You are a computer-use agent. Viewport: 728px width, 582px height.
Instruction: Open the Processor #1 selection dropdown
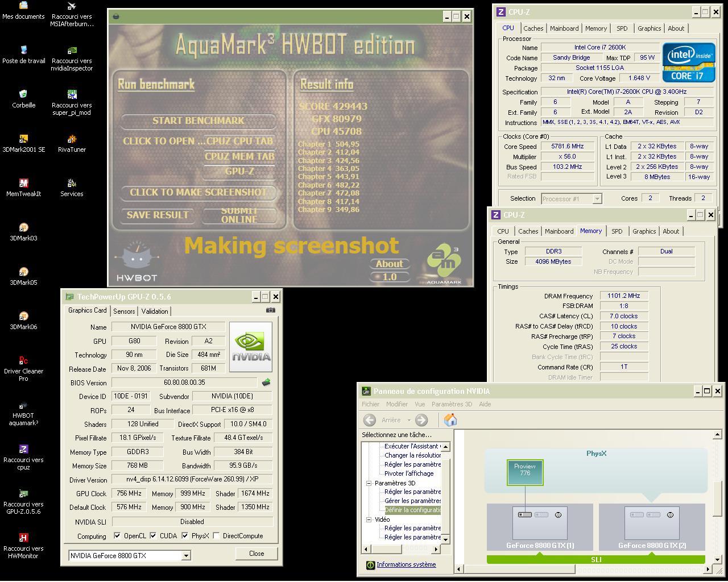pos(597,199)
